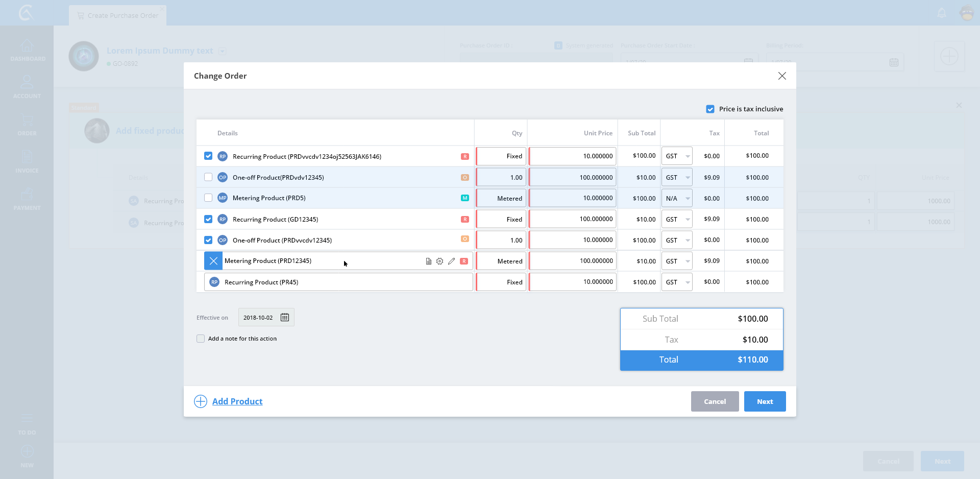Click unit price field of One-off Product (PRDvvcdv12345)
The image size is (980, 479).
click(x=573, y=240)
